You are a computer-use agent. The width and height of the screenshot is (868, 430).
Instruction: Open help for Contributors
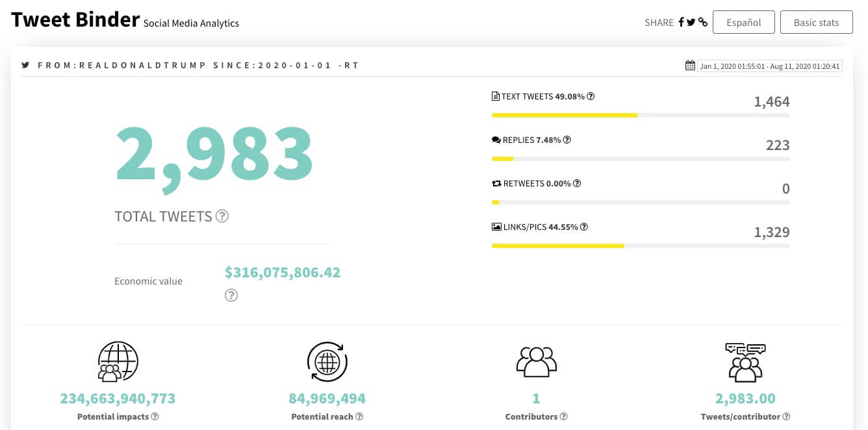coord(564,416)
